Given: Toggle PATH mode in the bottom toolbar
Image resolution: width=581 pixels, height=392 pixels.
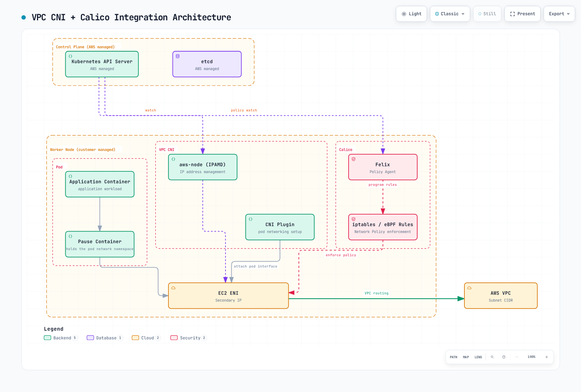Looking at the screenshot, I should 454,357.
